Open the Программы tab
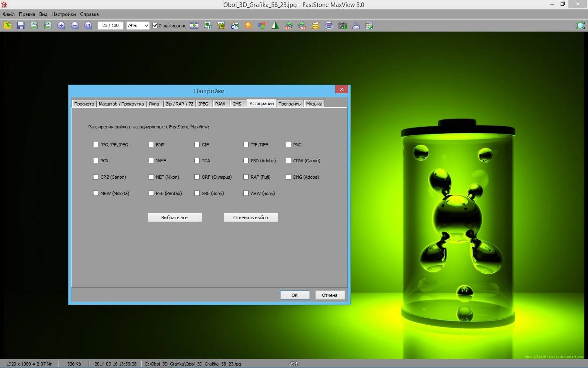588x368 pixels. click(290, 104)
